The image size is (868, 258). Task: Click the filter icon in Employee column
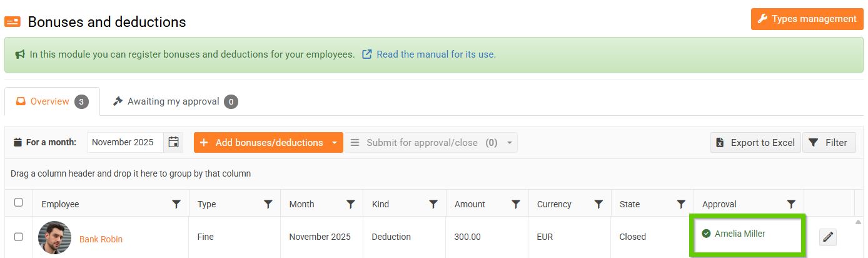176,204
